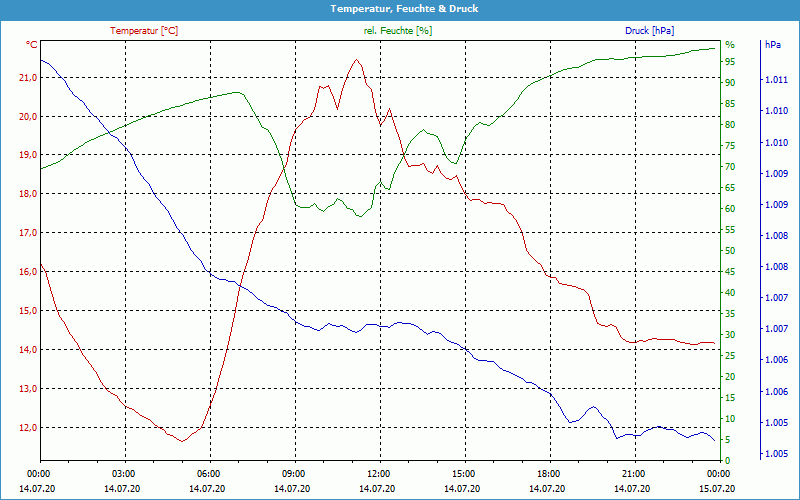The width and height of the screenshot is (800, 500).
Task: Click the 20 humidity axis tick label
Action: click(x=730, y=377)
